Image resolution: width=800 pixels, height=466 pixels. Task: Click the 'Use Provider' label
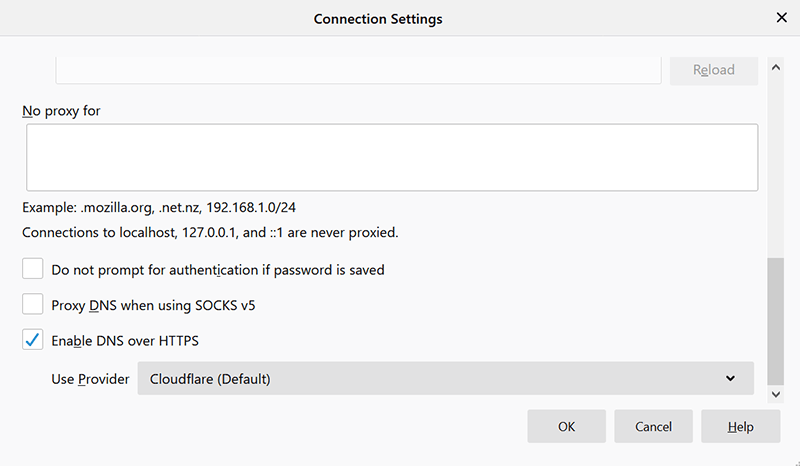90,379
